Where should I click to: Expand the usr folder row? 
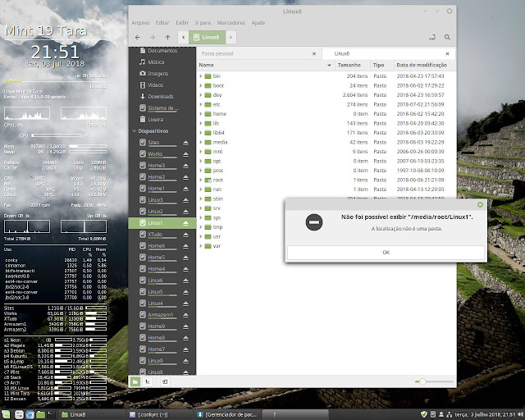click(x=200, y=236)
